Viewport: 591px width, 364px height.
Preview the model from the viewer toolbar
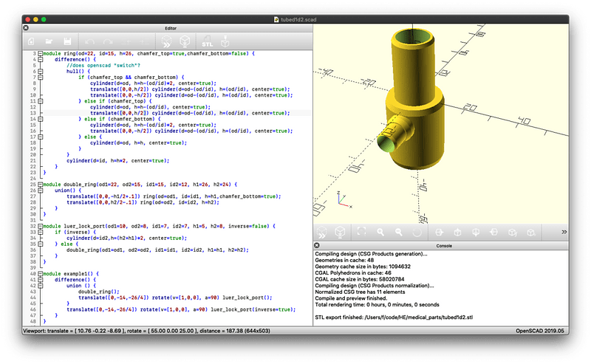321,232
